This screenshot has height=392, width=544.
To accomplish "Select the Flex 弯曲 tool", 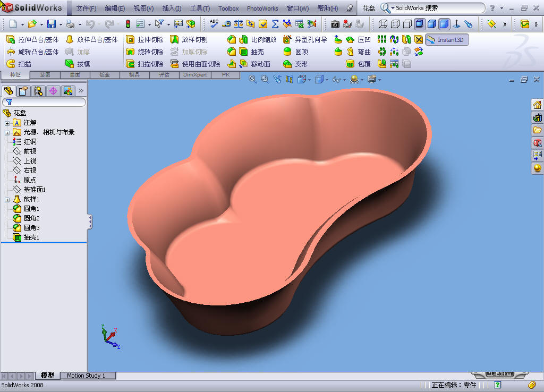I will 359,52.
